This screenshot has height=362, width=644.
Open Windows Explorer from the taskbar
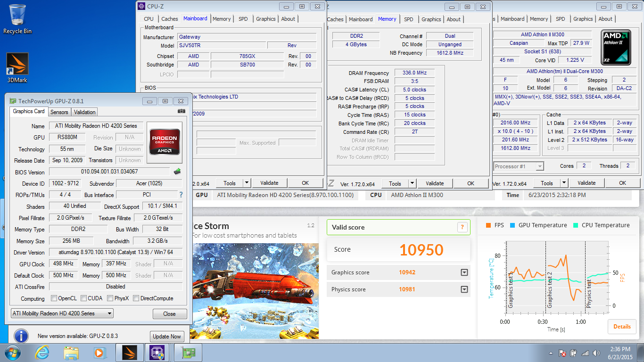coord(71,353)
